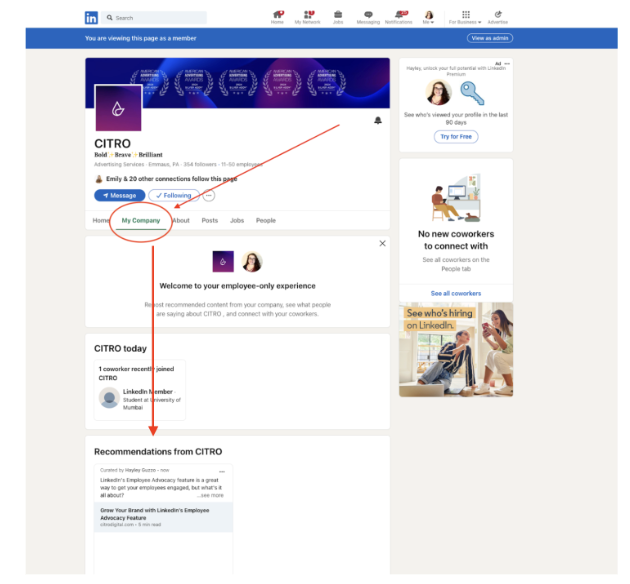Viewport: 630px width, 584px height.
Task: Open the more options ellipsis button
Action: pos(209,195)
